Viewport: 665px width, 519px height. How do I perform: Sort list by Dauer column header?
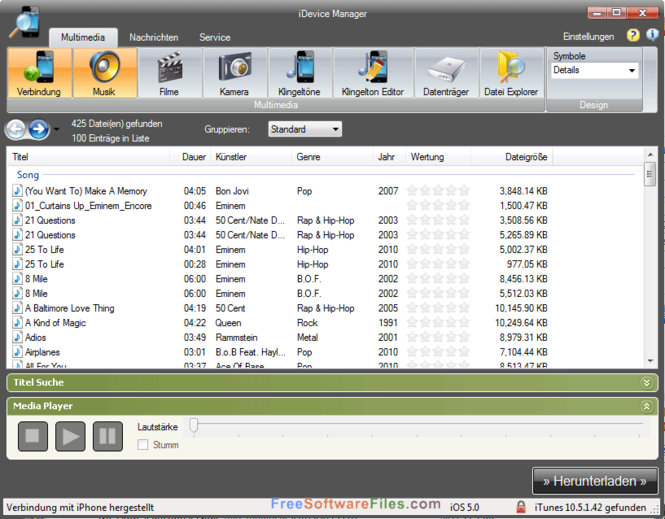tap(190, 157)
